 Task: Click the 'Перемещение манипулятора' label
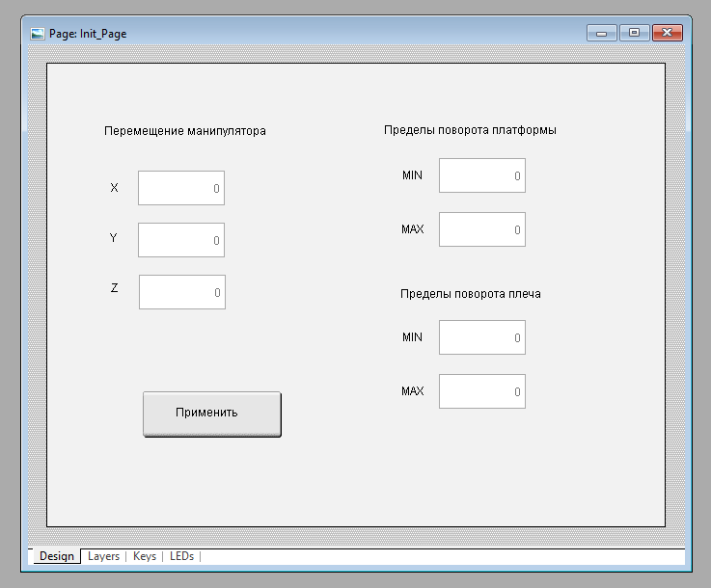pos(185,131)
